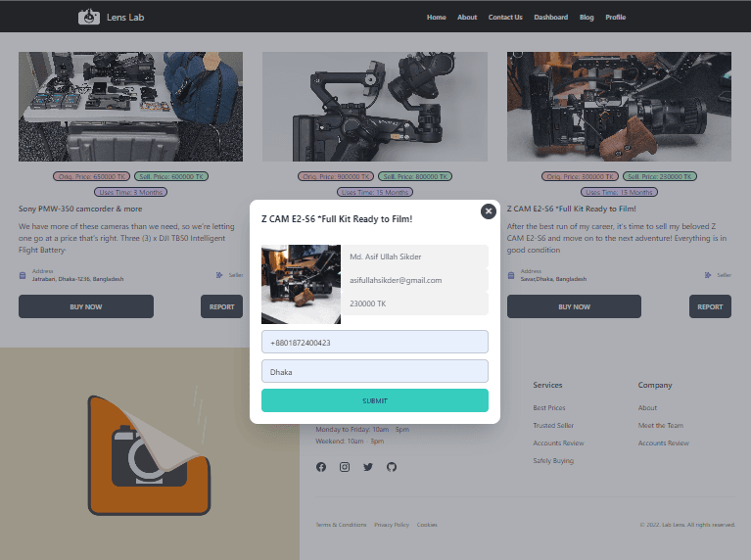Click the name field Md. Asif Ullah Sikder
751x560 pixels.
pyautogui.click(x=415, y=257)
